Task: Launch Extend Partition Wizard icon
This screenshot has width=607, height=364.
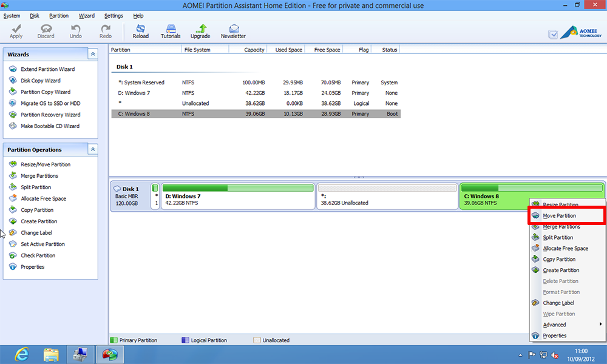Action: click(x=13, y=69)
